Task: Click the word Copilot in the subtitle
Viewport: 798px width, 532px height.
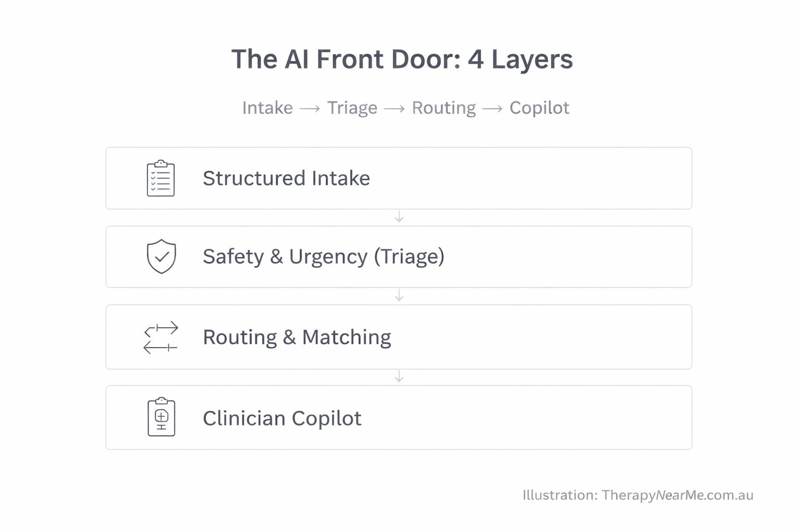Action: (x=539, y=108)
